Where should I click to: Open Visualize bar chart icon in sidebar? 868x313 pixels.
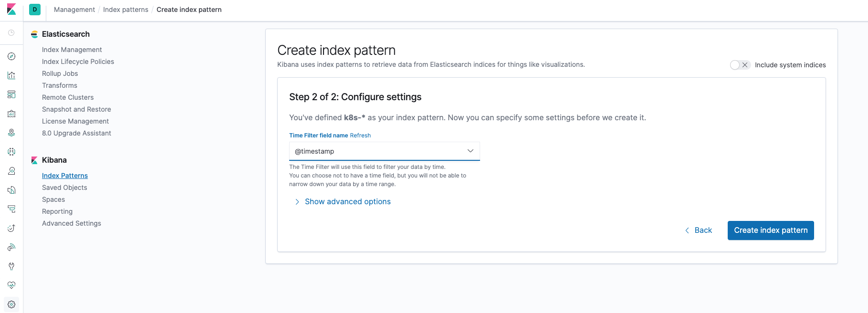[11, 75]
